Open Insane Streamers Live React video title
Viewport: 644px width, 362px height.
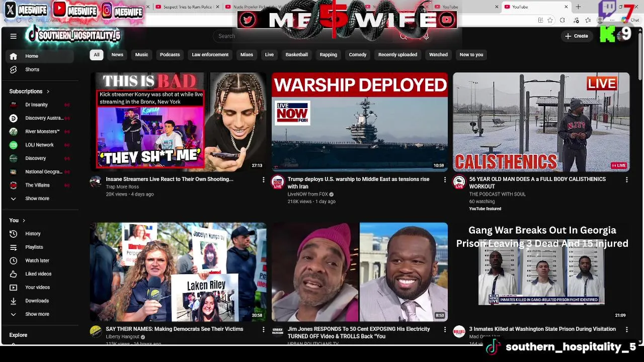click(170, 179)
